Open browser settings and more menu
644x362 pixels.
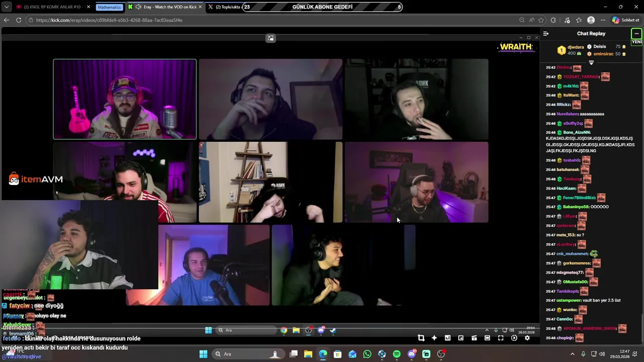point(603,20)
